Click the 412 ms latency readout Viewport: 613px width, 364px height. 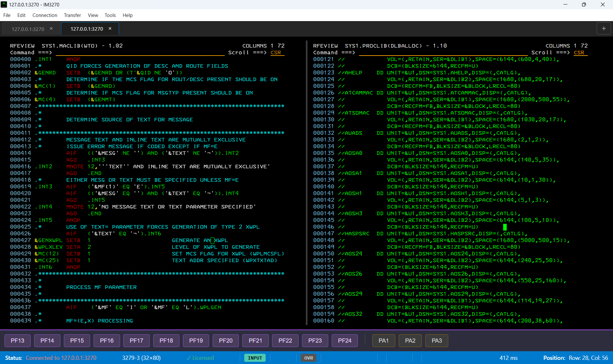[x=509, y=358]
